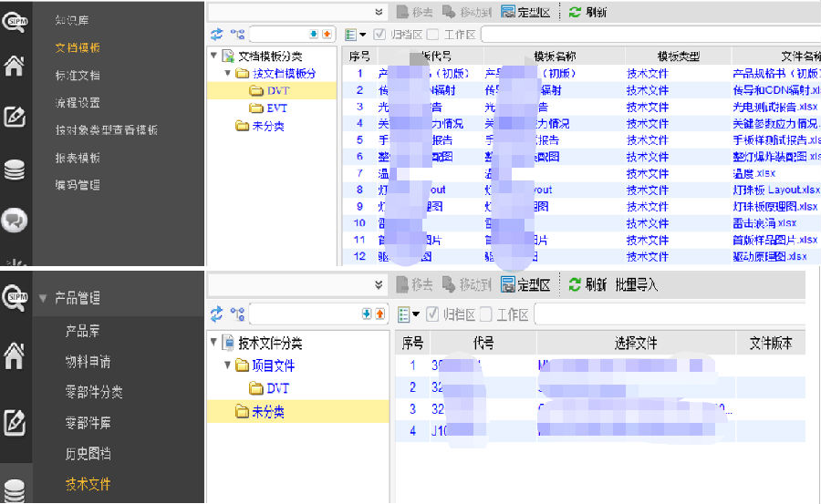821x504 pixels.
Task: Click 定型区 in the 文档模板 toolbar
Action: click(525, 12)
